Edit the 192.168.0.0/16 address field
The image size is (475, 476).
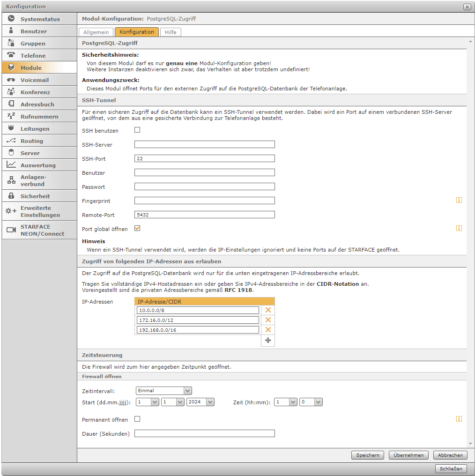click(198, 330)
